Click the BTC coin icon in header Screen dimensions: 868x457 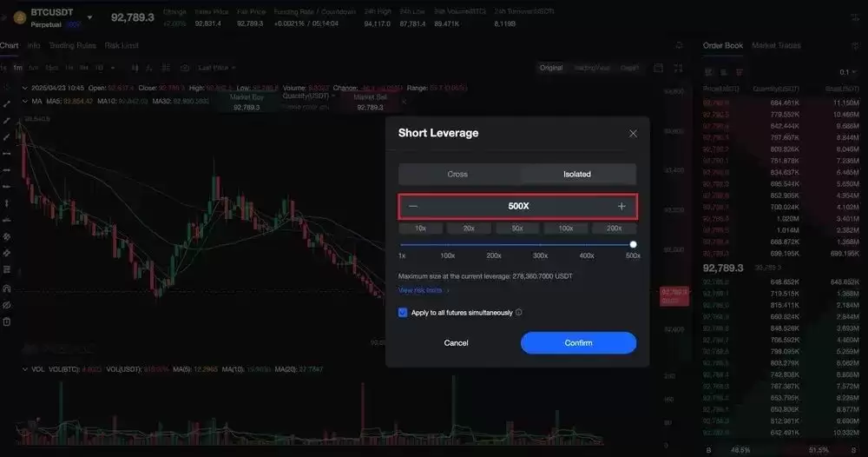coord(20,17)
